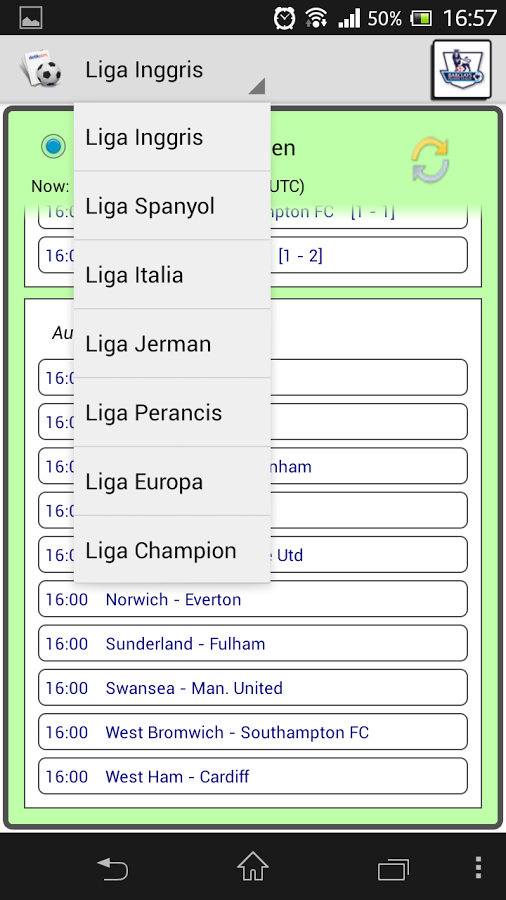Pick Liga Champion in dropdown

(x=172, y=550)
